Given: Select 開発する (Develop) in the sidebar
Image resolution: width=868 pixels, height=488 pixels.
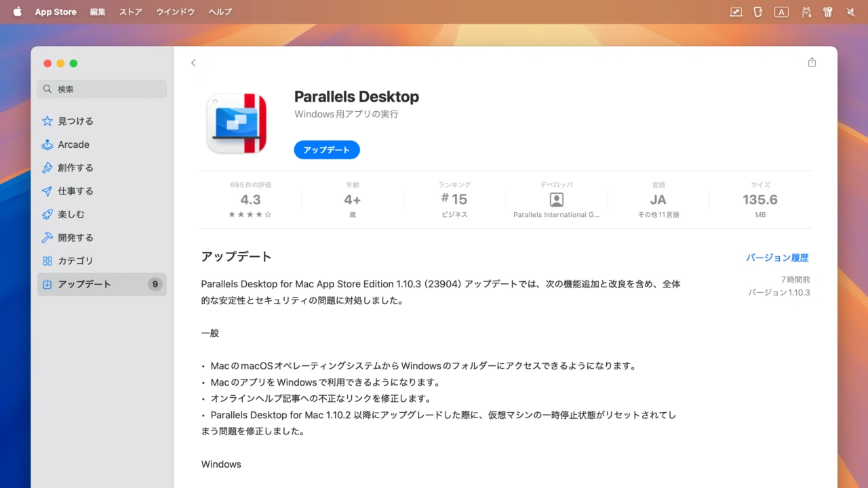Looking at the screenshot, I should pyautogui.click(x=75, y=238).
